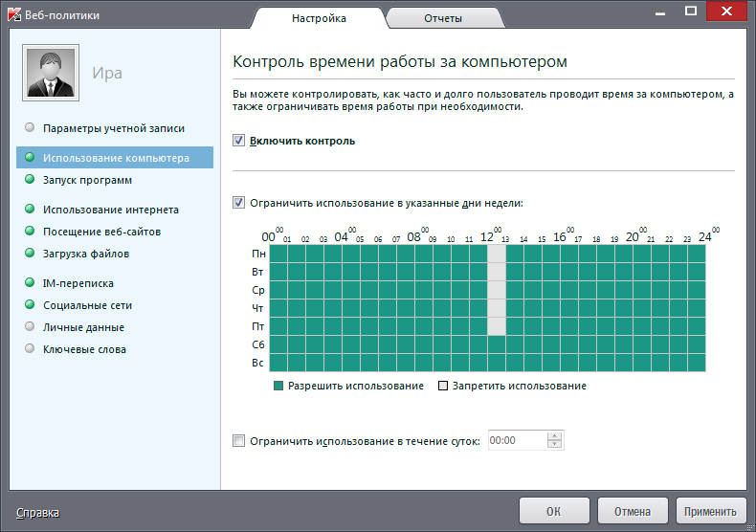Click green status dot beside Использование компьютера
This screenshot has height=532, width=756.
tap(30, 157)
